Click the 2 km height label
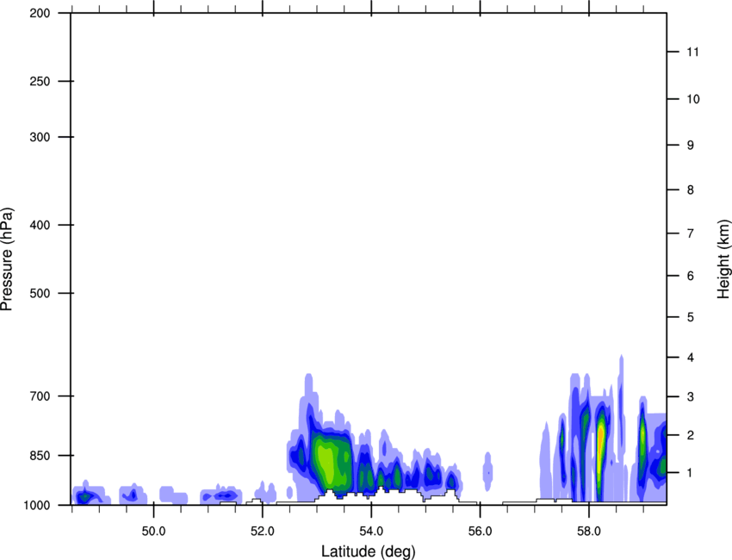This screenshot has width=732, height=560. pyautogui.click(x=691, y=435)
